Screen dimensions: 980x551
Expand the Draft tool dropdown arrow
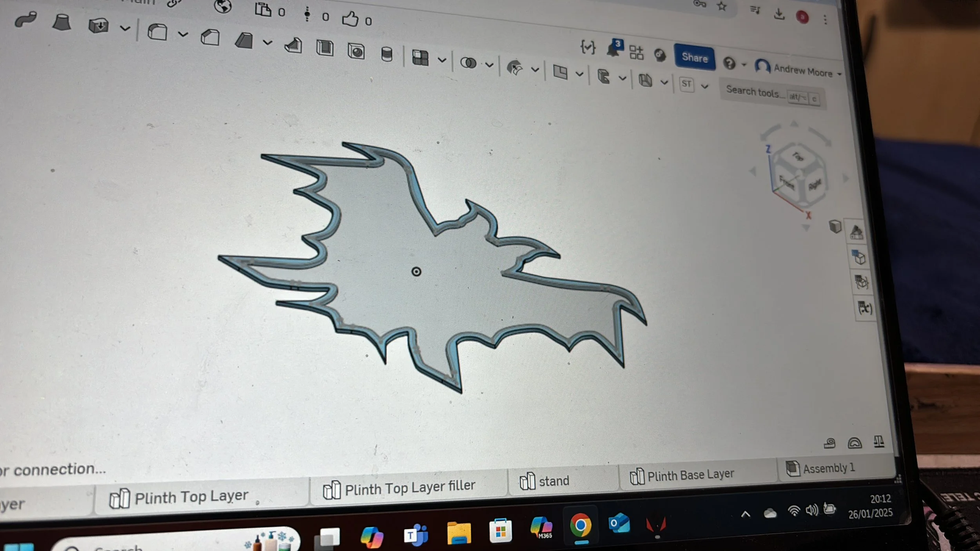(x=267, y=42)
